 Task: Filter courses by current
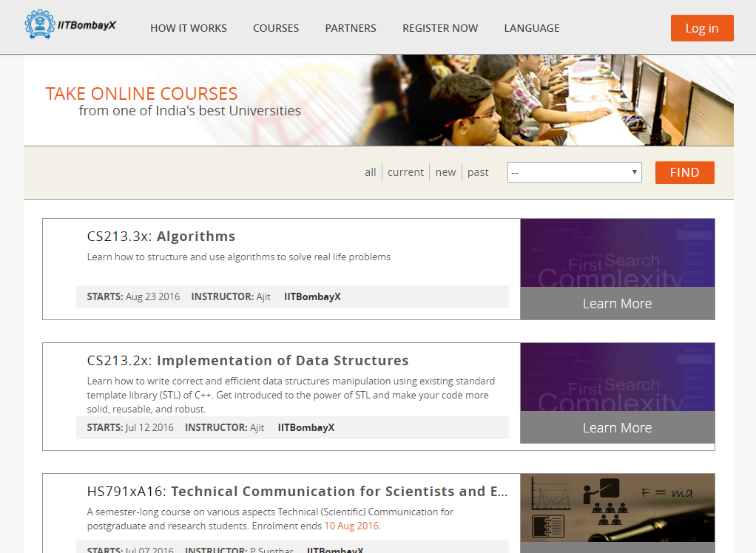pos(405,172)
